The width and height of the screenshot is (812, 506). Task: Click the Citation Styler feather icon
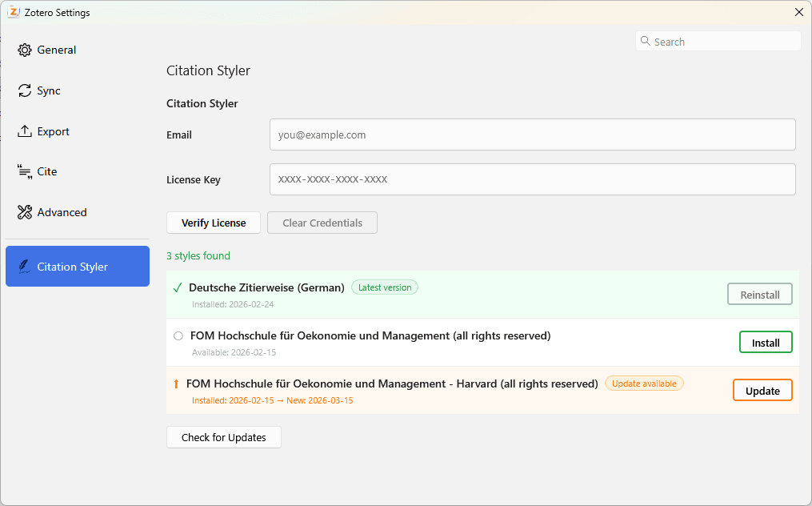point(25,267)
